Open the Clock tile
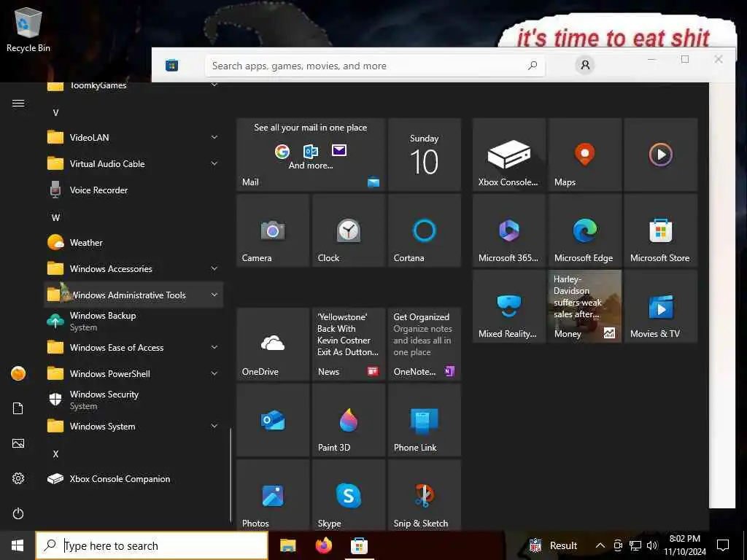Viewport: 747px width, 560px height. (x=348, y=230)
